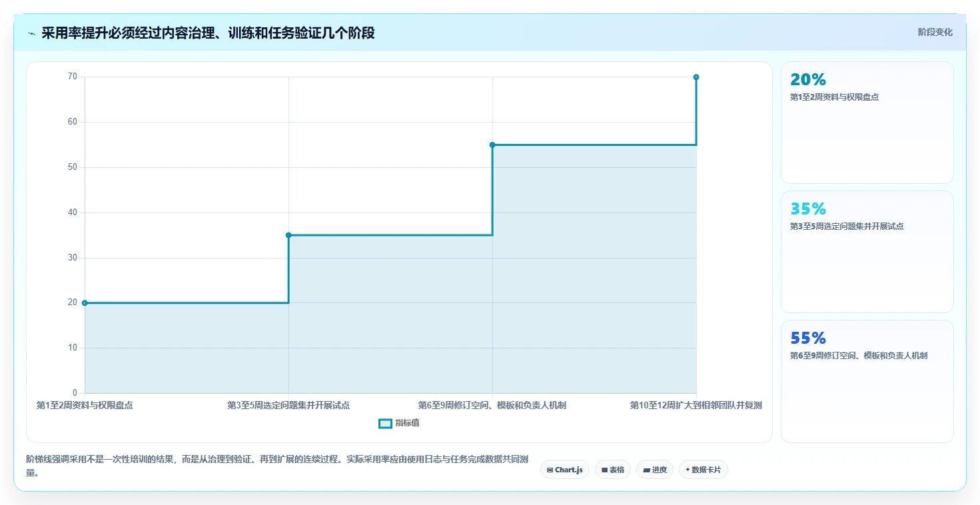
Task: Click the Chart.js tag chip
Action: [564, 470]
